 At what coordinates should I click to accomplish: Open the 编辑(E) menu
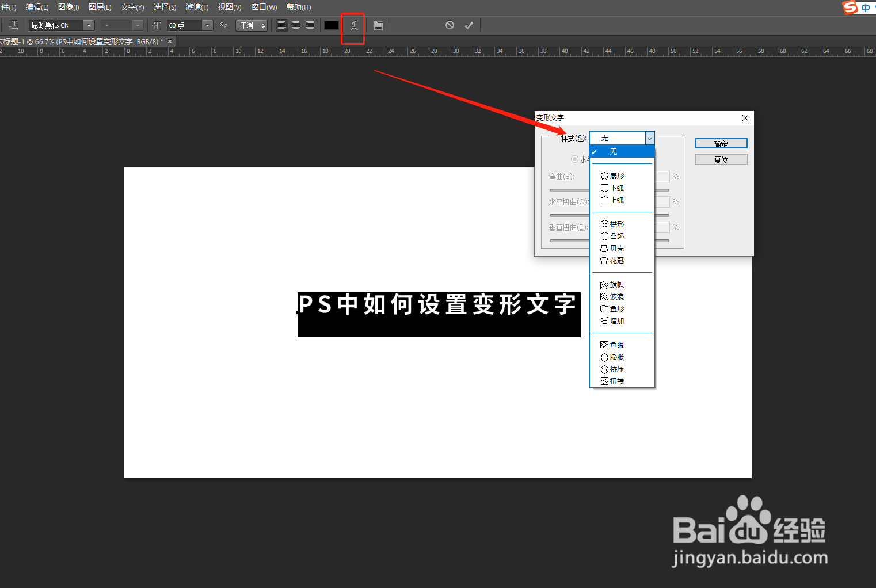click(x=37, y=7)
